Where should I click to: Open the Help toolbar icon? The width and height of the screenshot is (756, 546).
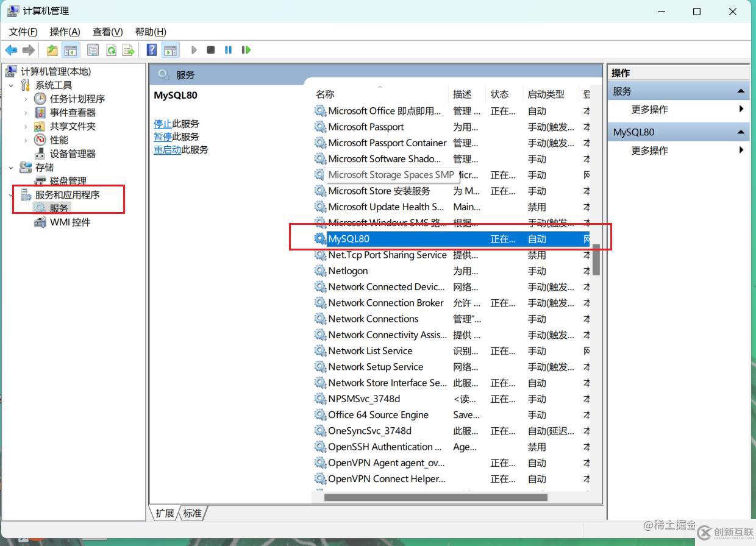pyautogui.click(x=152, y=50)
